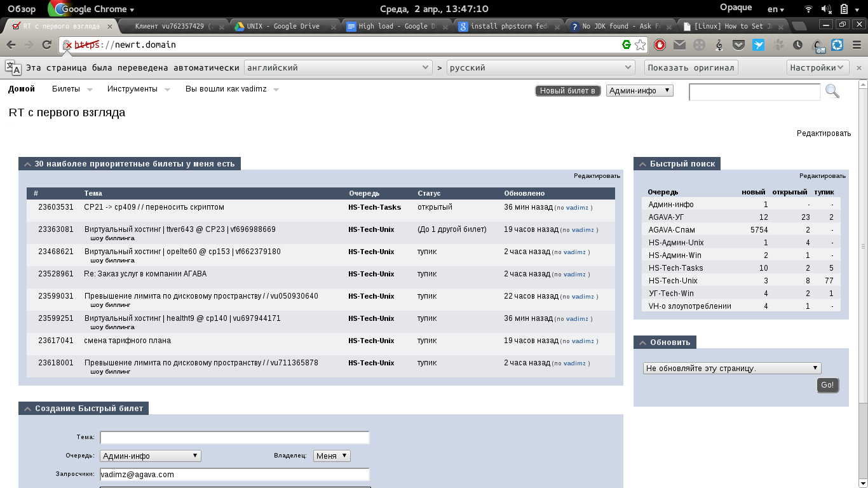
Task: Click the treble clef extension icon
Action: click(719, 45)
